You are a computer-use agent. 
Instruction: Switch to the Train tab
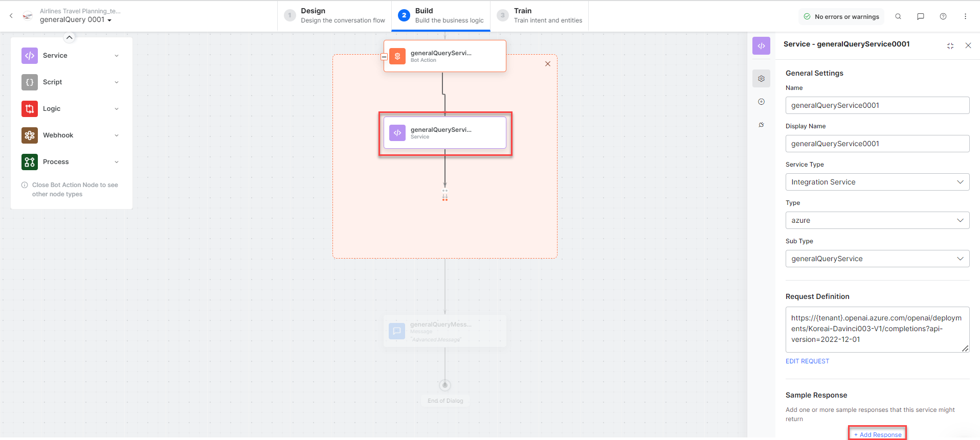(x=540, y=16)
